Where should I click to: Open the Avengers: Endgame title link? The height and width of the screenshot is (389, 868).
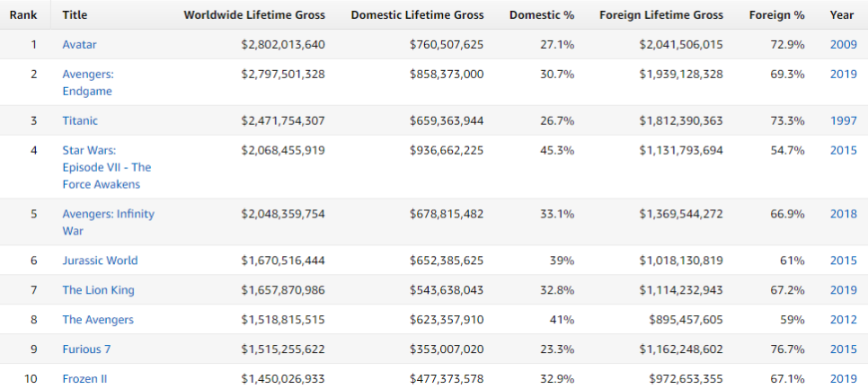(x=88, y=83)
